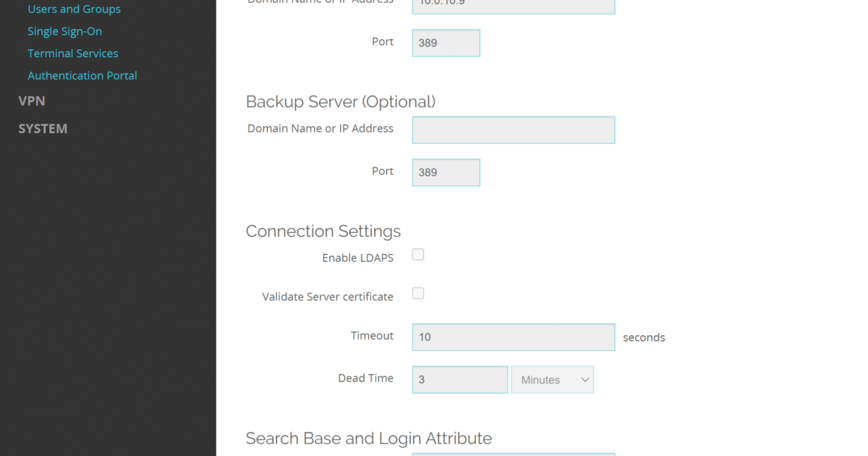Click the Validate Server certificate label text

[x=328, y=297]
